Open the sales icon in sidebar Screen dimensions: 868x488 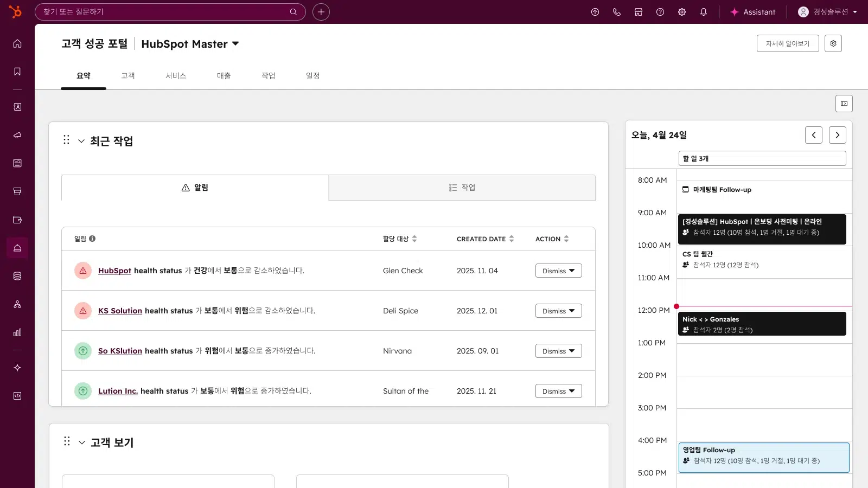(x=17, y=191)
